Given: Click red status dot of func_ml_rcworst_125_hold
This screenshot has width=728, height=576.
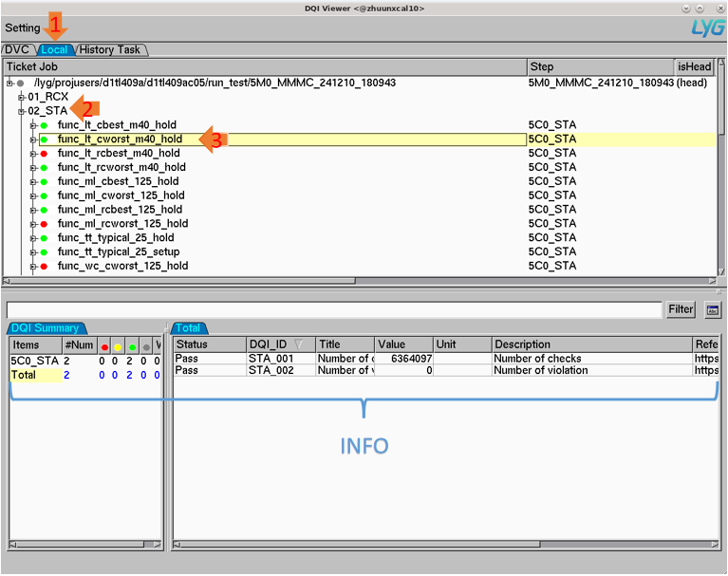Looking at the screenshot, I should pos(44,224).
